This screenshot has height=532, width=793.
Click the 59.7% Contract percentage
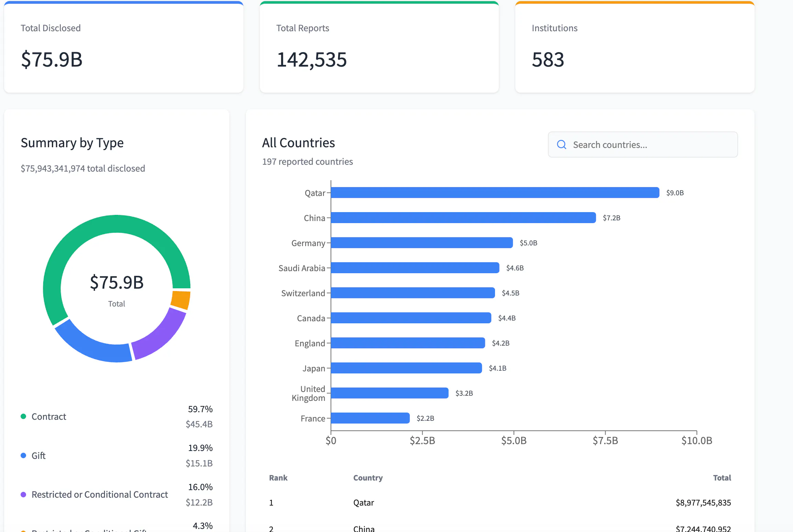coord(200,409)
